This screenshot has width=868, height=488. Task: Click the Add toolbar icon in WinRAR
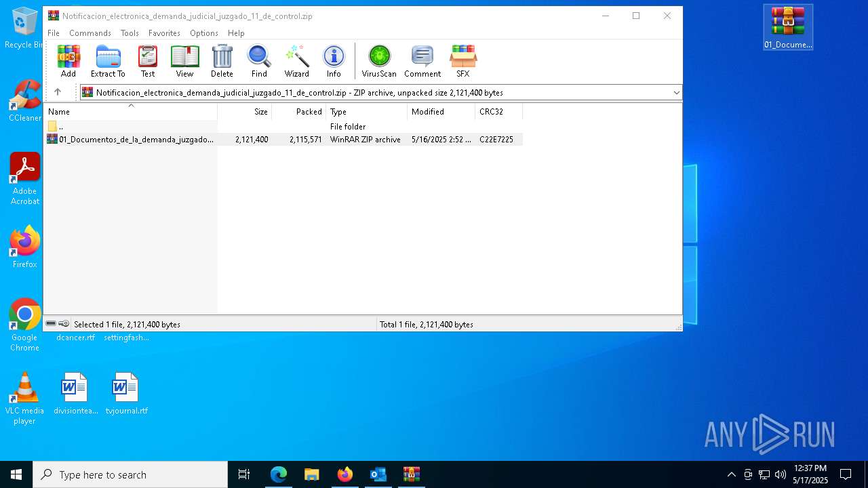(68, 62)
